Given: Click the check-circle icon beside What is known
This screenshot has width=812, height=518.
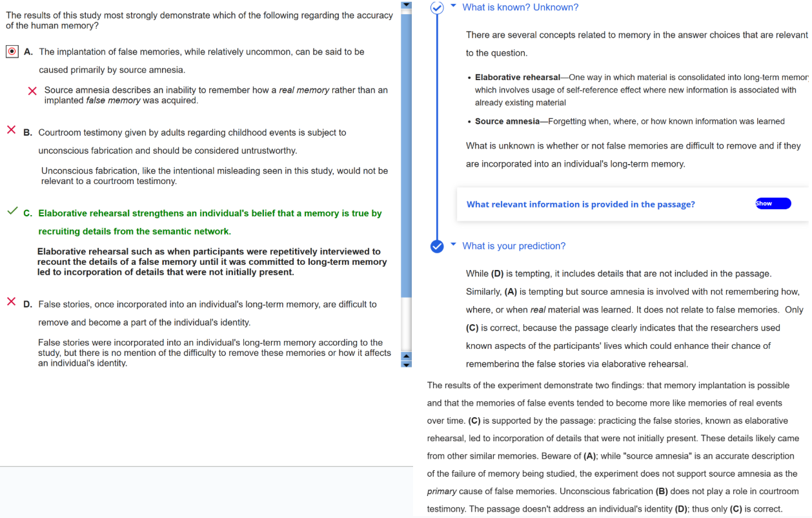Looking at the screenshot, I should click(437, 7).
